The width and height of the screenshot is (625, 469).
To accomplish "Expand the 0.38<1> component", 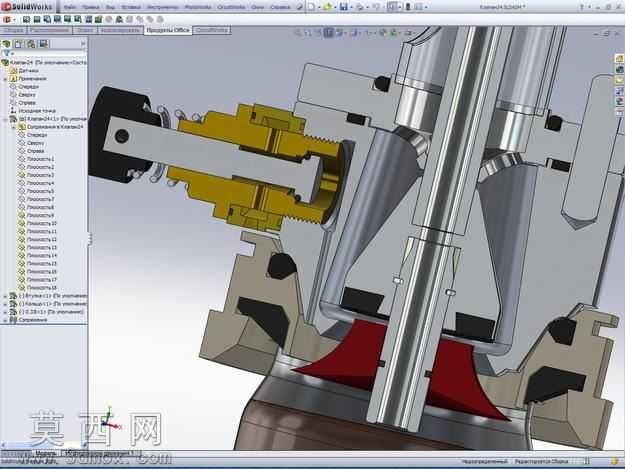I will (x=5, y=312).
